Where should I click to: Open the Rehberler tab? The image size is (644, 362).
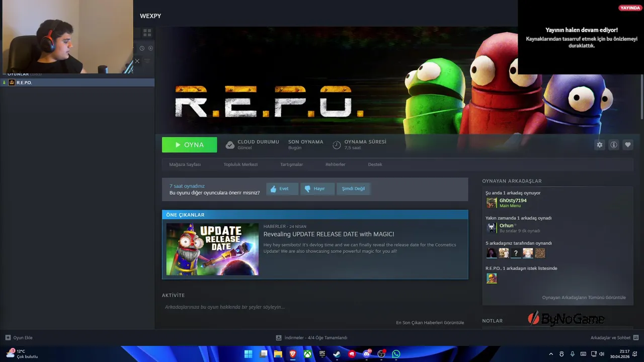[x=335, y=164]
